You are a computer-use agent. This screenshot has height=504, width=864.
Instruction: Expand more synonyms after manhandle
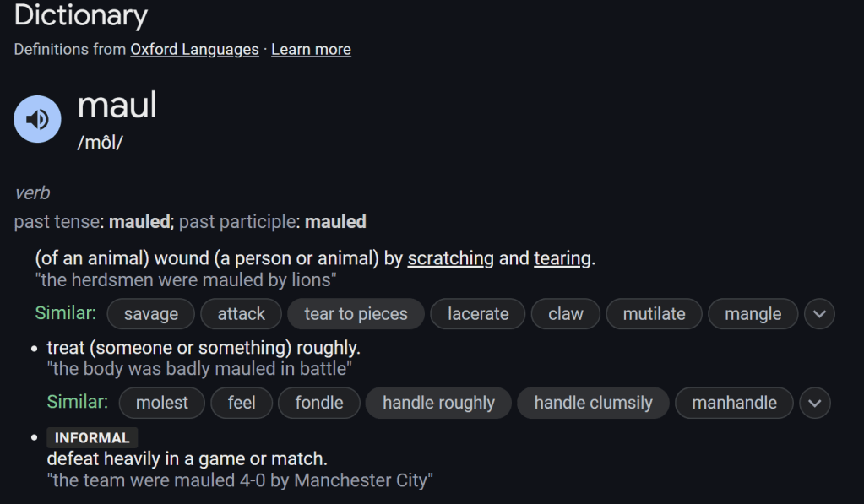pyautogui.click(x=814, y=403)
